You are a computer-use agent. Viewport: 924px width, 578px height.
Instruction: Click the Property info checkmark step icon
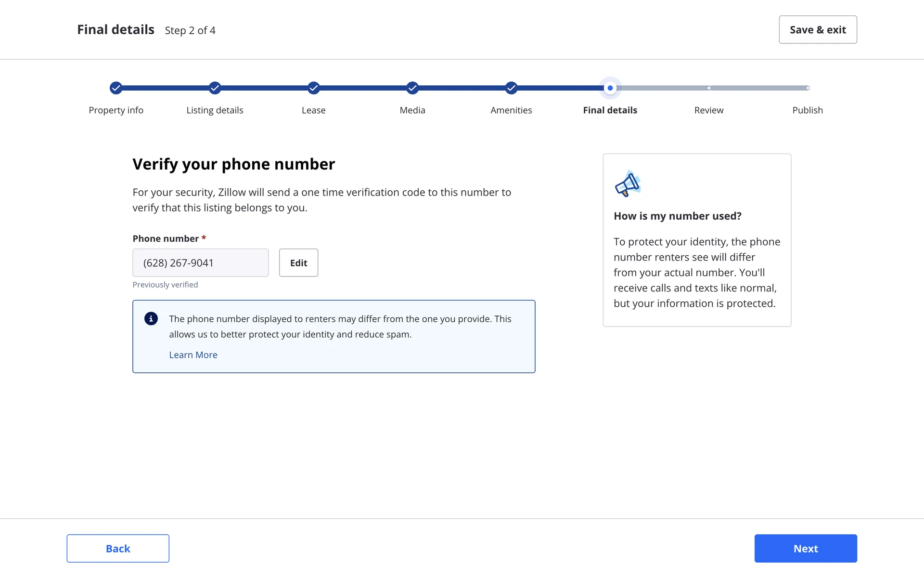[116, 88]
